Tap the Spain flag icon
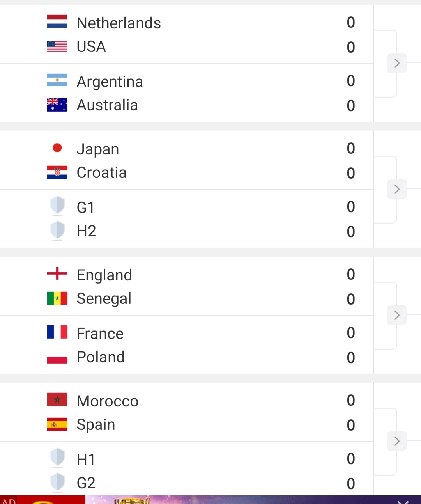Image resolution: width=421 pixels, height=504 pixels. tap(57, 424)
